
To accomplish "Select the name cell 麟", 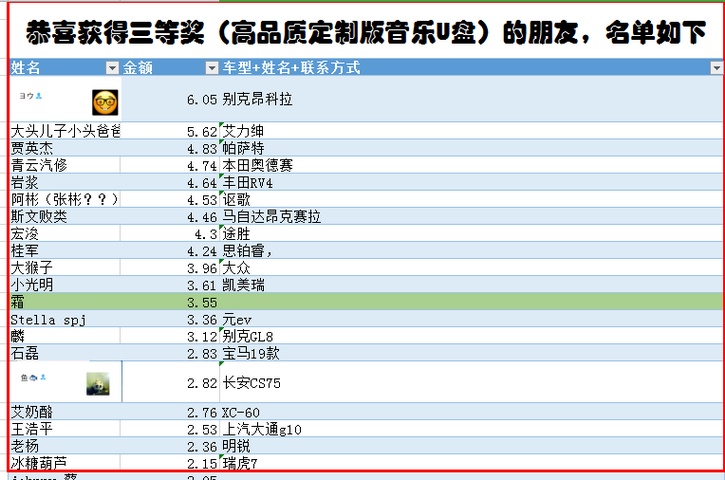I will 65,336.
